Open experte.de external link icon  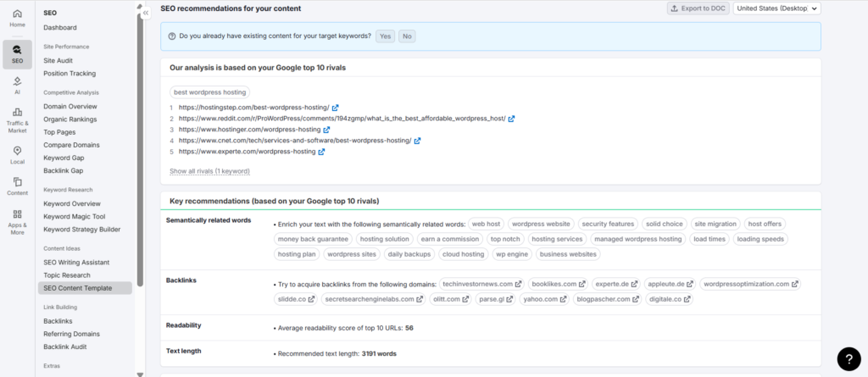coord(634,284)
